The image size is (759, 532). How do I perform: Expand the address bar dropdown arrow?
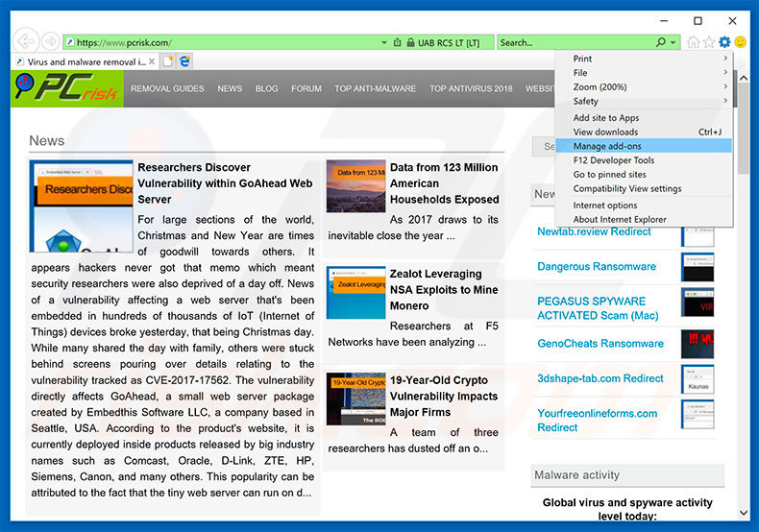pyautogui.click(x=384, y=42)
